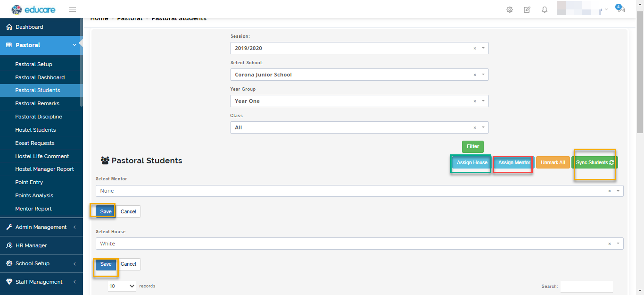Viewport: 644px width, 295px height.
Task: Clear the Select Mentor value with x
Action: (x=610, y=191)
